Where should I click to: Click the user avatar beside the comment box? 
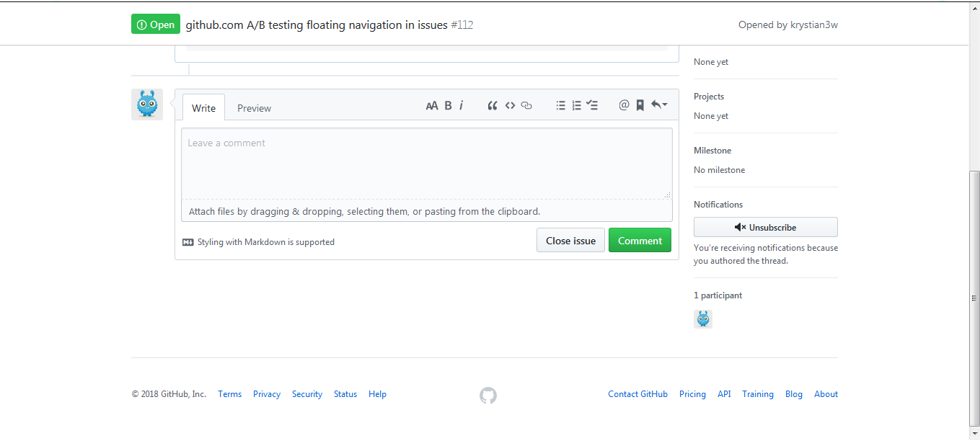[x=147, y=104]
